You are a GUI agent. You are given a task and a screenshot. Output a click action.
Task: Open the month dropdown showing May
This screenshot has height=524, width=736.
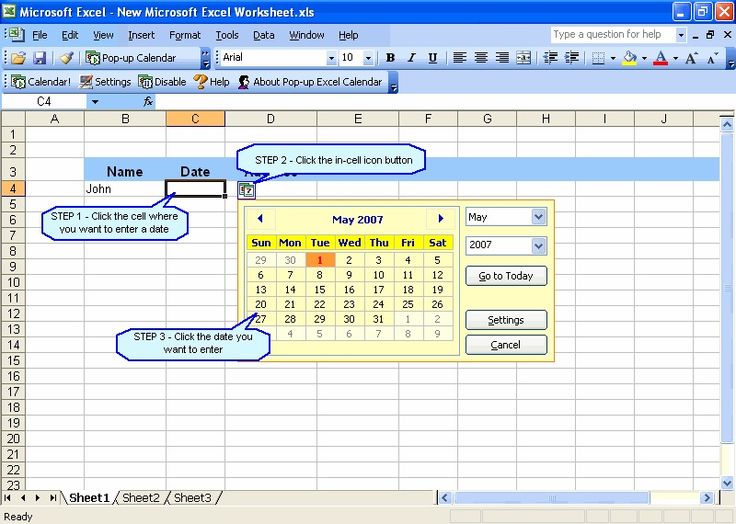[538, 217]
